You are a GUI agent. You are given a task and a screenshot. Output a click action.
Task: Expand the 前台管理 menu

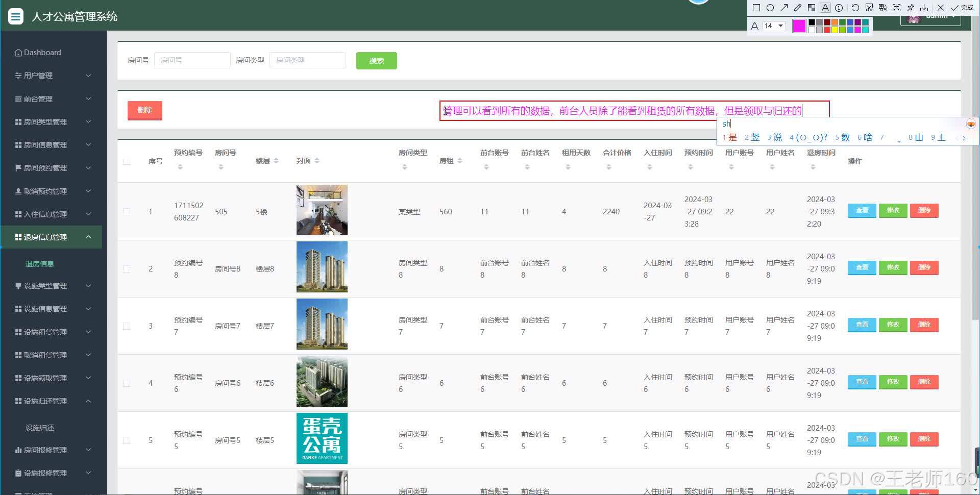click(51, 99)
